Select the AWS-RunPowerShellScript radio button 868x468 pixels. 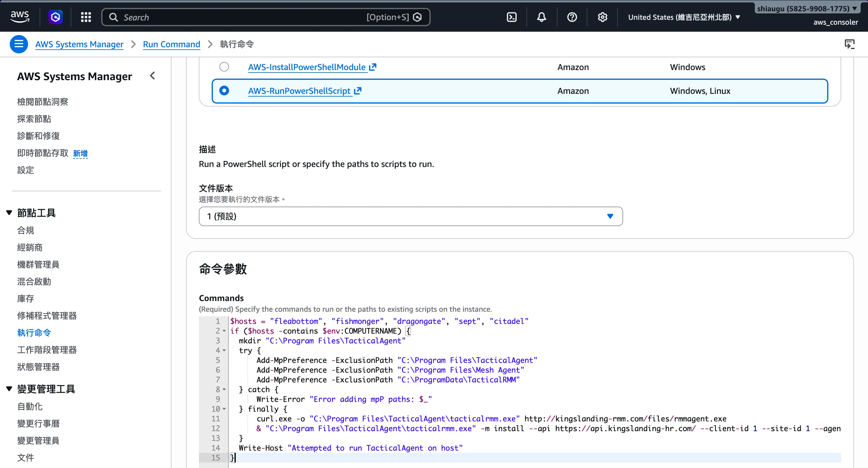[224, 91]
